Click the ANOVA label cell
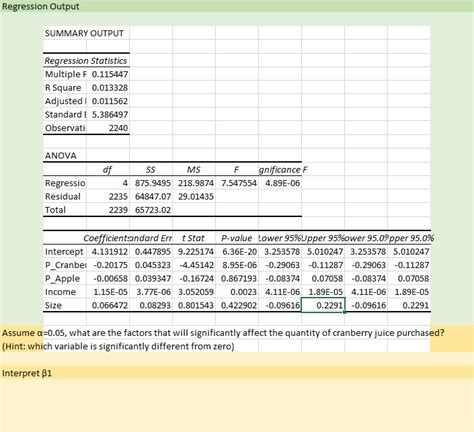 tap(61, 155)
